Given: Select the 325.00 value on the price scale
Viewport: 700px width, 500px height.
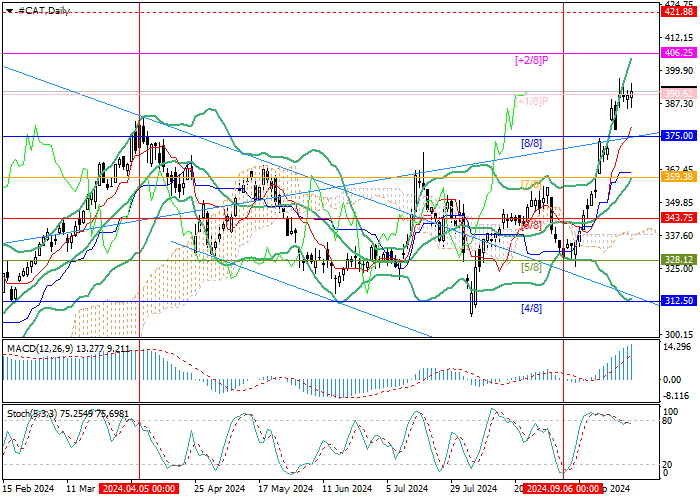Looking at the screenshot, I should click(x=678, y=269).
